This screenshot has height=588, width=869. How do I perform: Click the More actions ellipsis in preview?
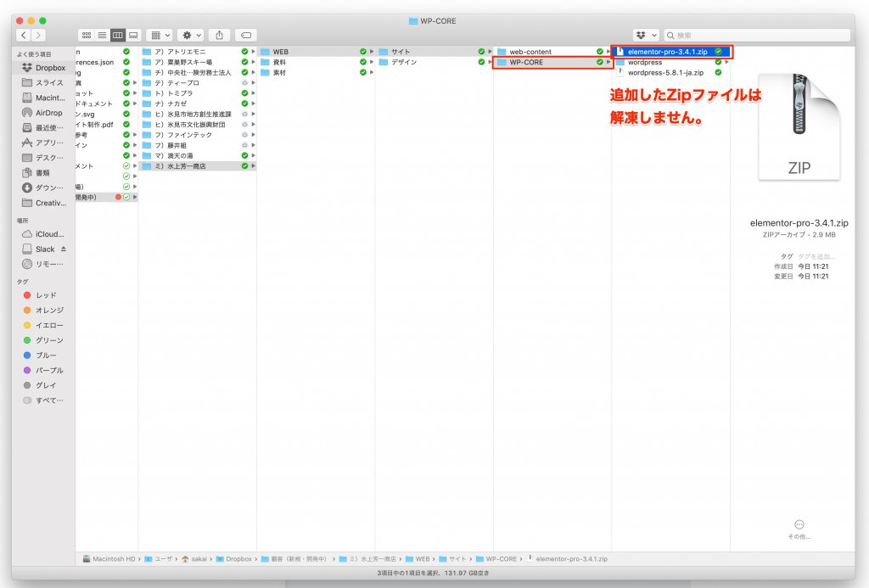pos(799,525)
